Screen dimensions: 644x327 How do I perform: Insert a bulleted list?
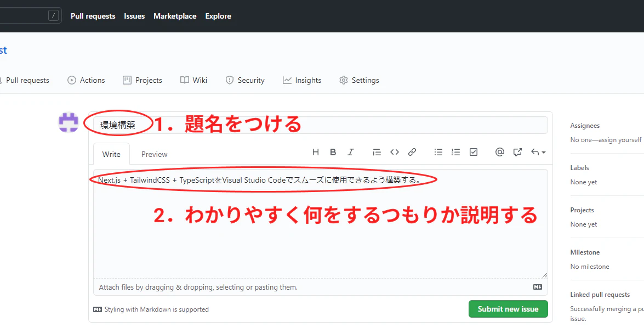pyautogui.click(x=438, y=152)
